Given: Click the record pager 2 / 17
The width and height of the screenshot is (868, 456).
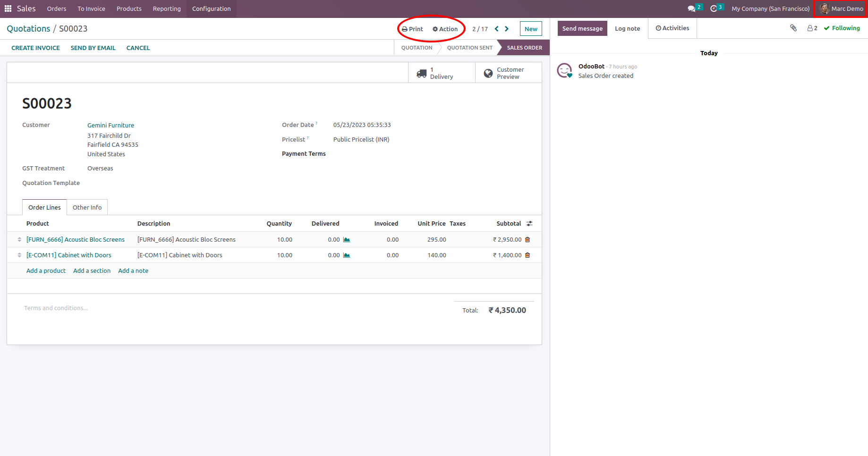Looking at the screenshot, I should 480,29.
